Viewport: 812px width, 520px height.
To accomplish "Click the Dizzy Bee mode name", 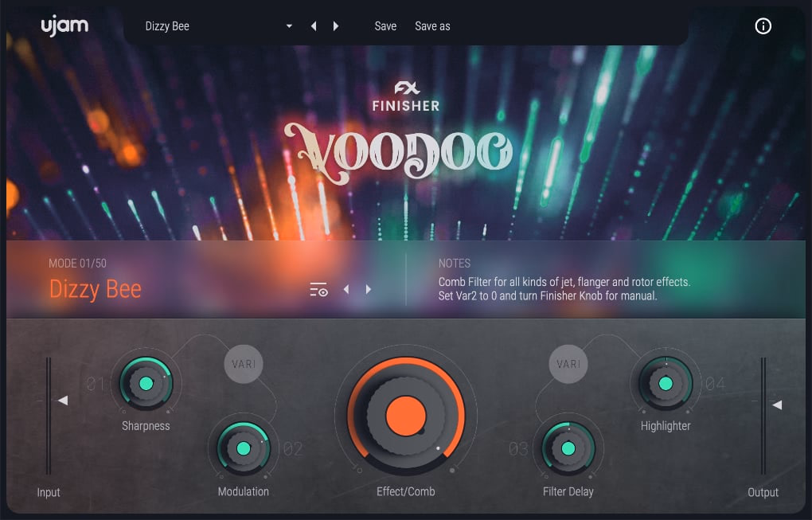I will [96, 289].
